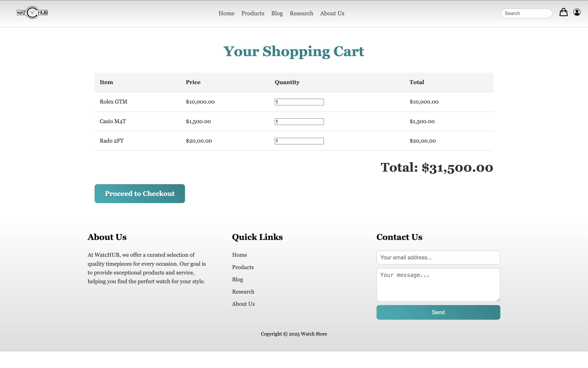The image size is (588, 368).
Task: Click the Quick Links footer heading
Action: point(257,237)
